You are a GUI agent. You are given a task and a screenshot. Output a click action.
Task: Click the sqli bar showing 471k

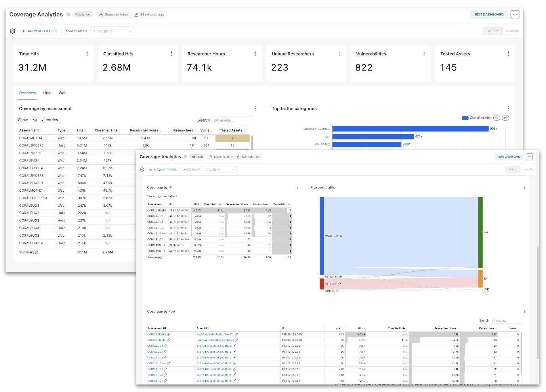tap(373, 137)
